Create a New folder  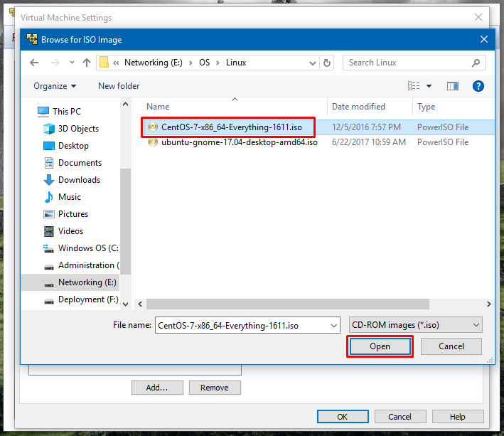[119, 86]
